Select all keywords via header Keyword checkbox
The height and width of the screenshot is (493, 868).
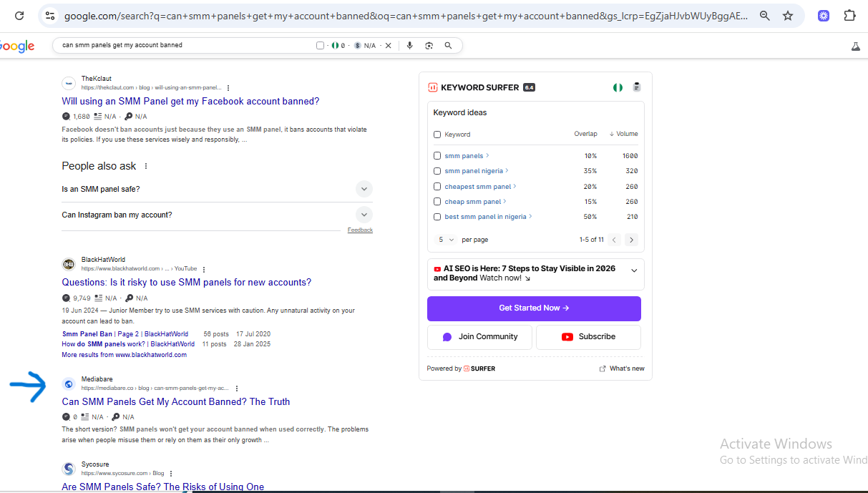pyautogui.click(x=437, y=135)
